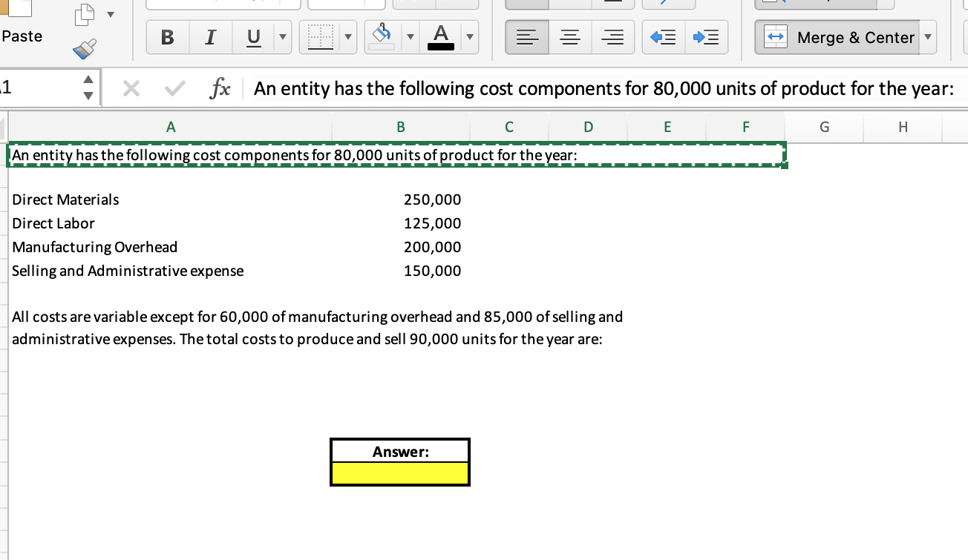Select cell with value 200,000
This screenshot has width=968, height=560.
click(x=401, y=247)
